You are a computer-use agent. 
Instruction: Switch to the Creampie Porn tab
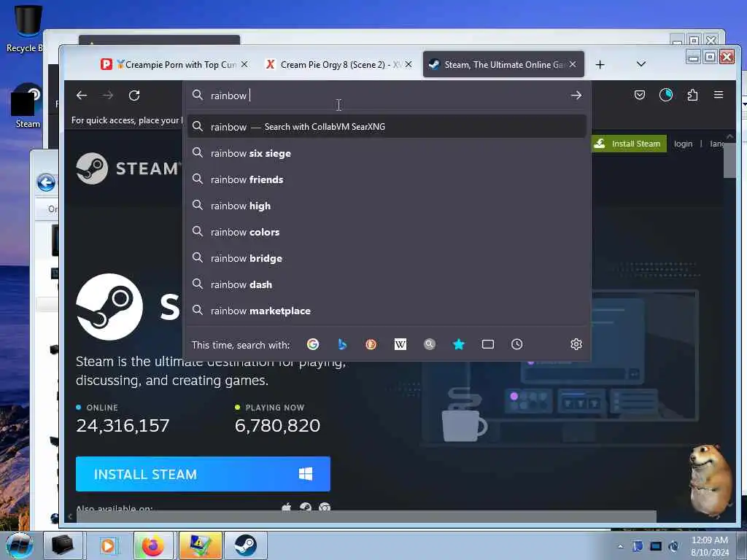pyautogui.click(x=174, y=64)
